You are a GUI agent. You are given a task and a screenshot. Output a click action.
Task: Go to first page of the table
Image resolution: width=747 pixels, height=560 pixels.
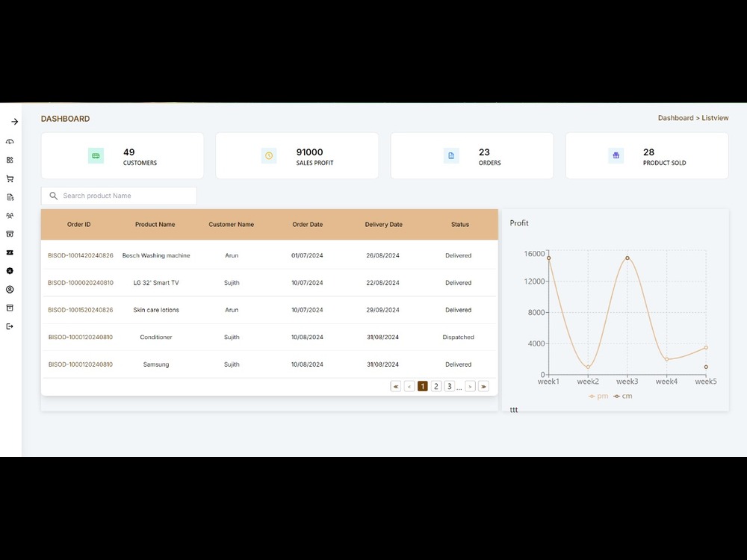(x=395, y=386)
